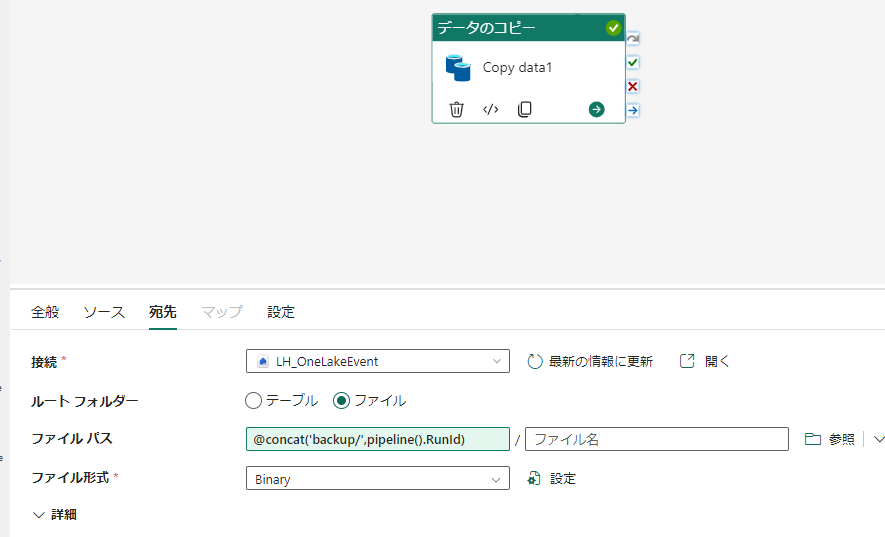
Task: Open the ファイル形式 Binary dropdown
Action: coord(378,478)
